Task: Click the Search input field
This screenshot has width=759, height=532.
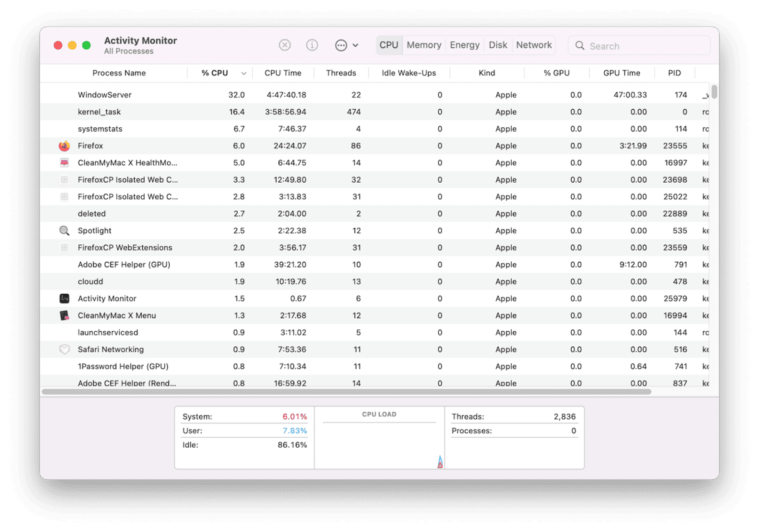Action: (639, 46)
